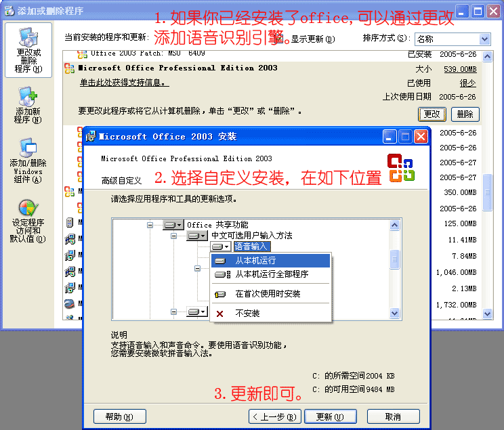The height and width of the screenshot is (430, 504).
Task: Choose 从本机运行全部程序 menu option
Action: (x=271, y=274)
